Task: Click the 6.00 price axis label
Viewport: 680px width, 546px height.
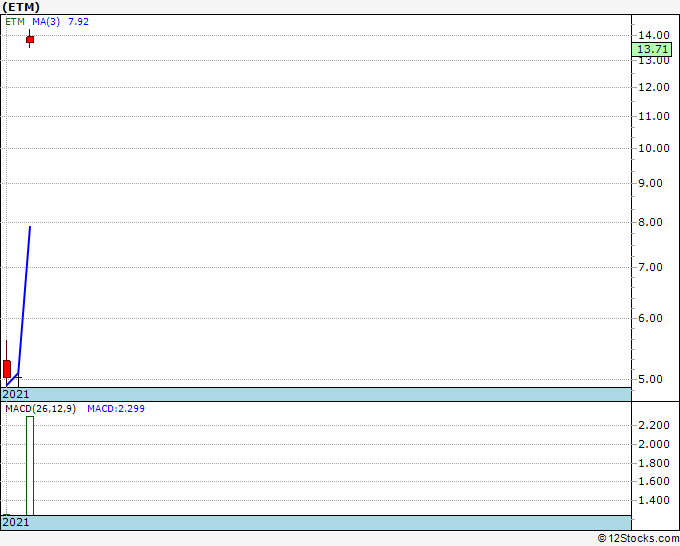Action: [x=651, y=318]
